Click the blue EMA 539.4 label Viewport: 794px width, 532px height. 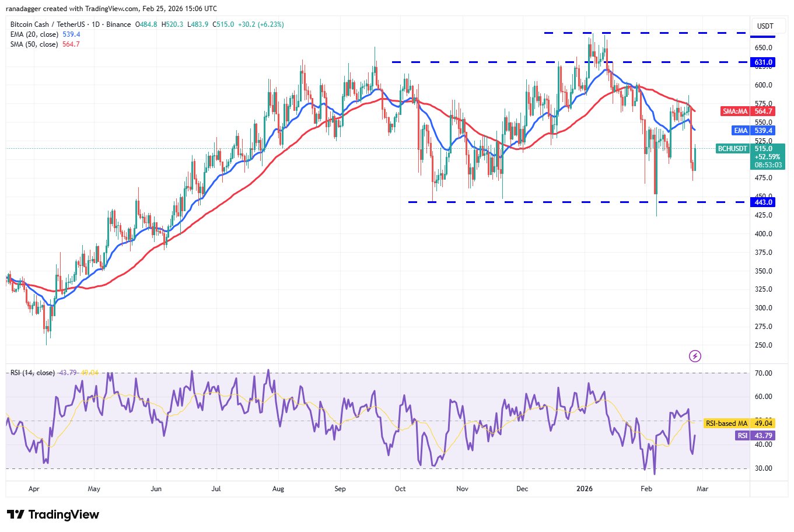pyautogui.click(x=754, y=131)
